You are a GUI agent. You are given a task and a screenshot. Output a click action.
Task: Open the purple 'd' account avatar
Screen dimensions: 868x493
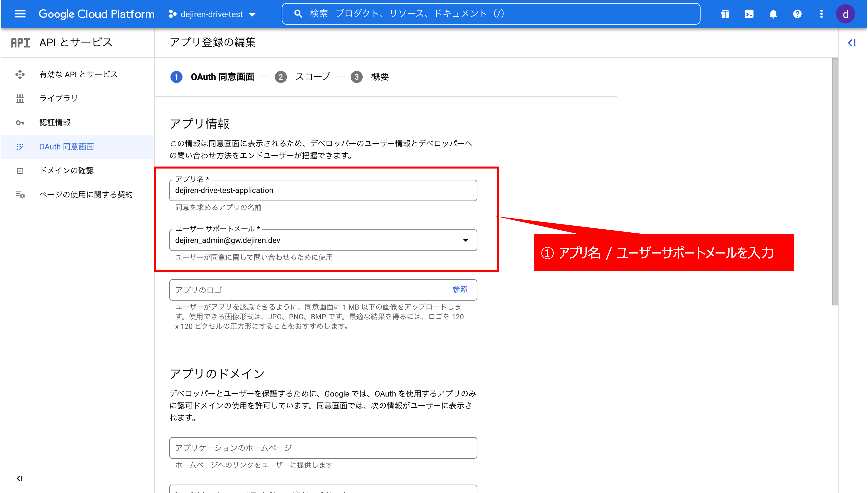[845, 14]
